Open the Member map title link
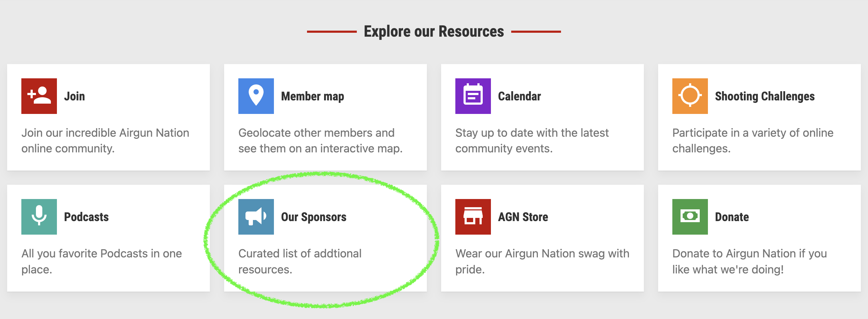Viewport: 868px width, 319px height. [312, 96]
